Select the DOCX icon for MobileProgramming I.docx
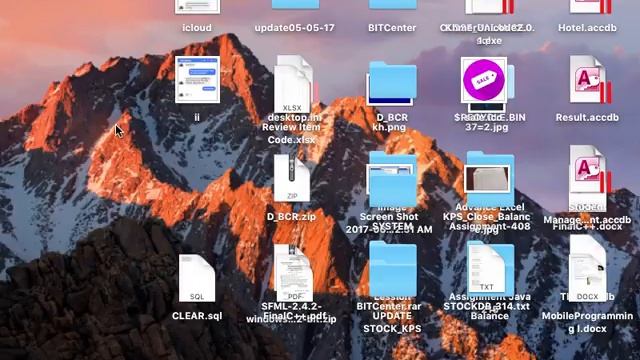Viewport: 640px width, 360px height. click(588, 269)
